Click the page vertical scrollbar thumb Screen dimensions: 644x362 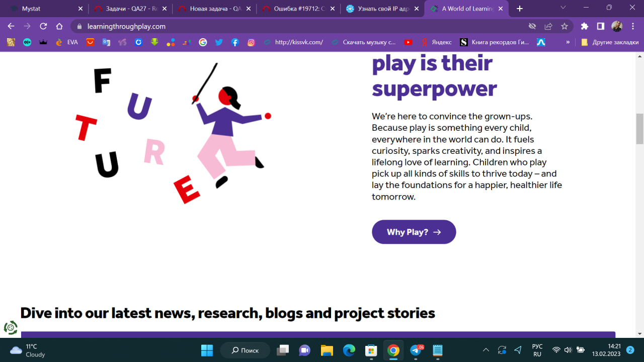click(x=639, y=128)
